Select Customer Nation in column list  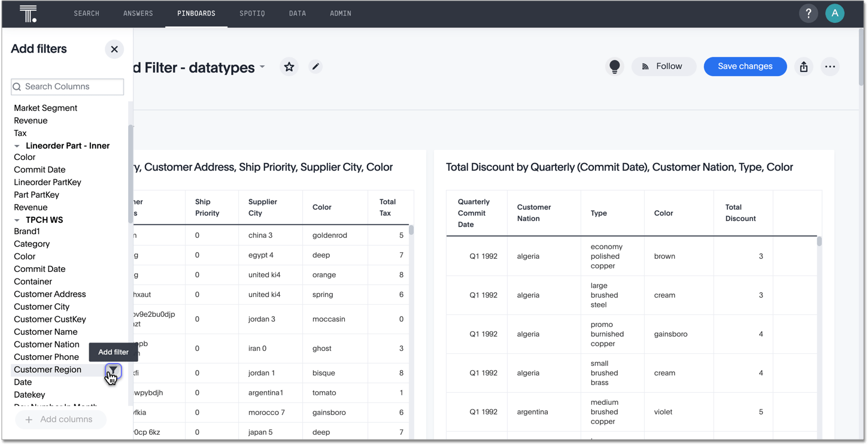point(47,344)
